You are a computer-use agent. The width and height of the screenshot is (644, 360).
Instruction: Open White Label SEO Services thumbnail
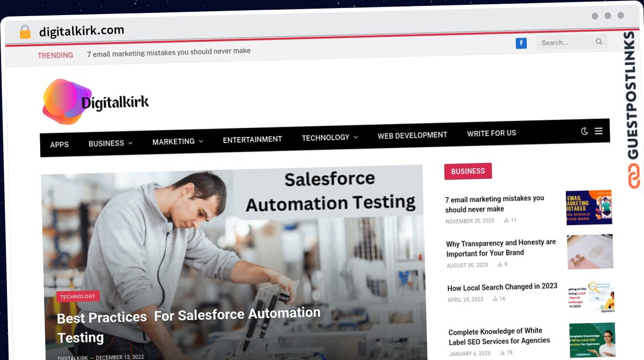pos(592,340)
